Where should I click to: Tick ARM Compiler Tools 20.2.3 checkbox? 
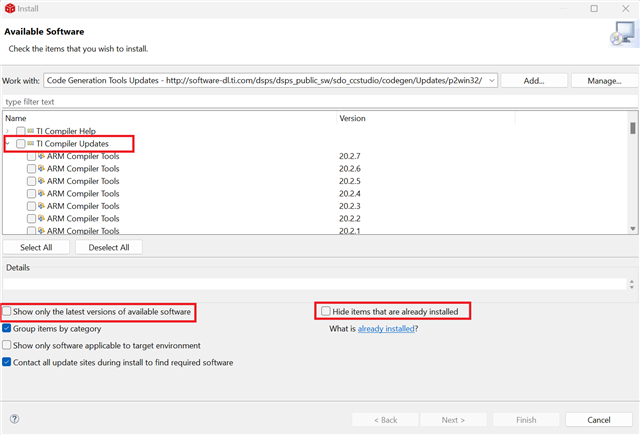coord(31,206)
